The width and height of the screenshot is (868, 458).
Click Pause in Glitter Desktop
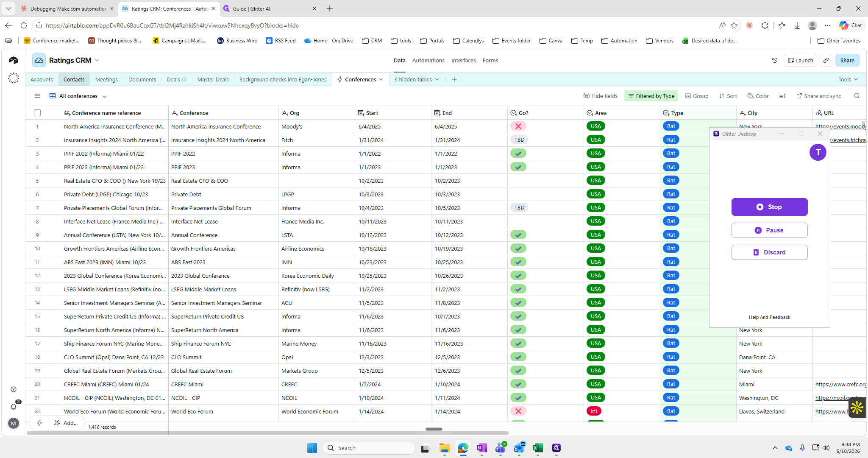click(x=769, y=230)
